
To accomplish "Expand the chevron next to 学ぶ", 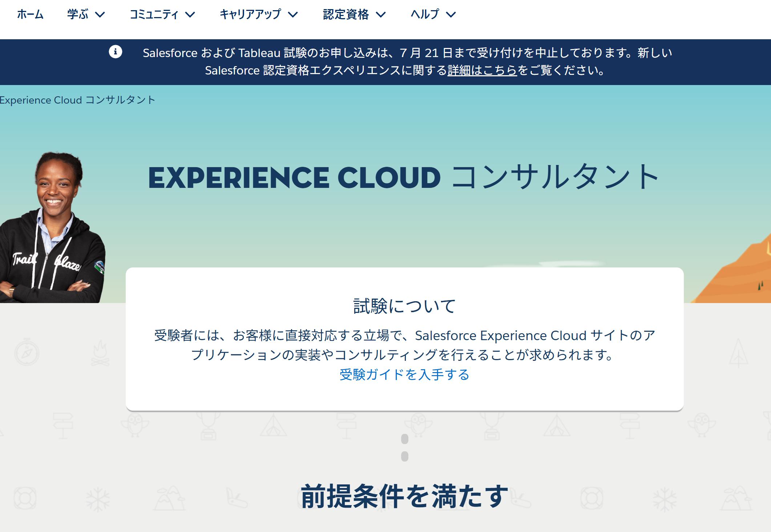I will tap(100, 15).
